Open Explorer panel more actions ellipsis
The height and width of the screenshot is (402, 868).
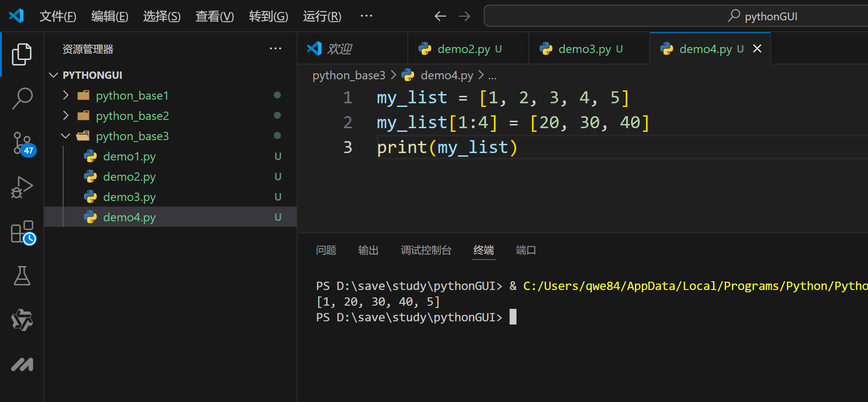point(276,48)
